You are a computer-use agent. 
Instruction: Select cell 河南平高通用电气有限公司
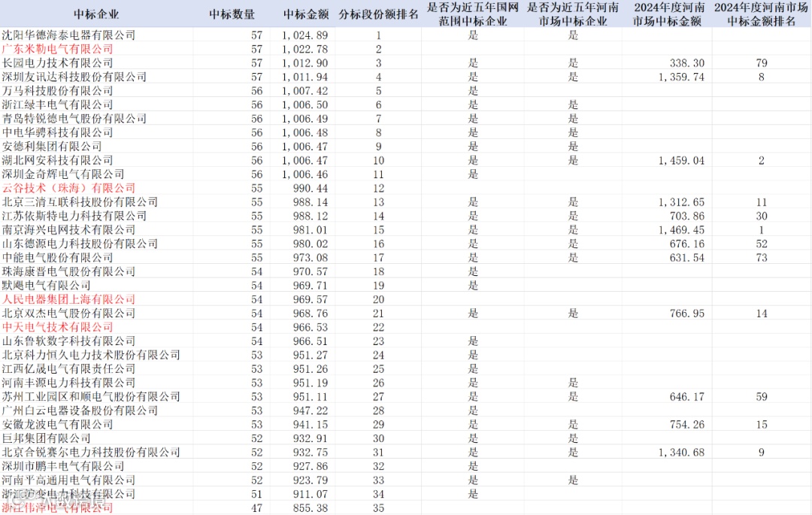[x=69, y=480]
